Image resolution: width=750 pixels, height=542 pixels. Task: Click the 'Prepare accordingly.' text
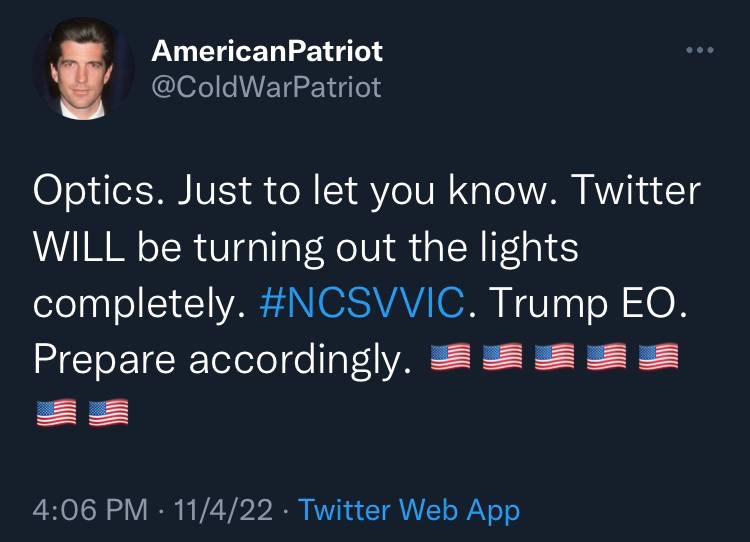223,360
